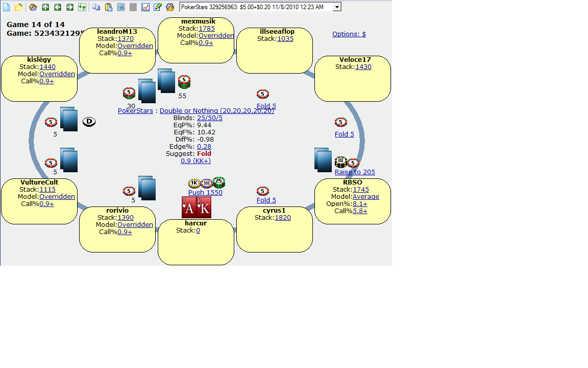Click RBSO's Open% 8.1+ range
This screenshot has width=588, height=368.
point(360,204)
